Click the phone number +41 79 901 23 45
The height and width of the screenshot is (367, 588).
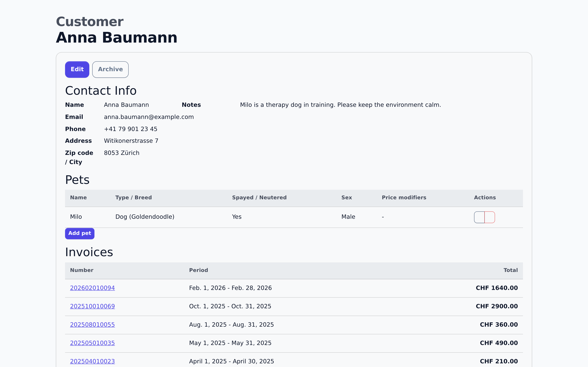(130, 129)
